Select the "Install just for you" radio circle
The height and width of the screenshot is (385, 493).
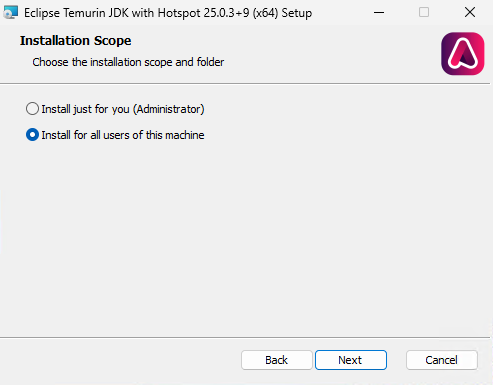click(x=32, y=109)
